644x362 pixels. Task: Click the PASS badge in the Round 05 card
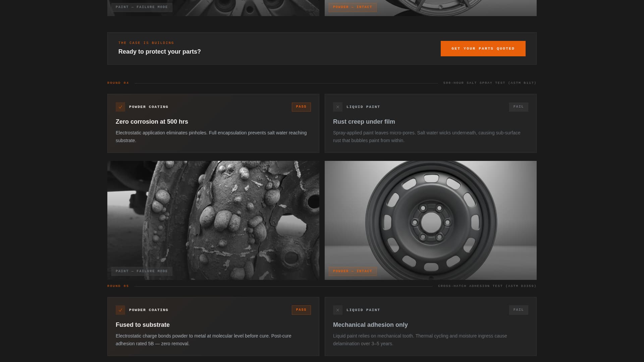pos(301,310)
